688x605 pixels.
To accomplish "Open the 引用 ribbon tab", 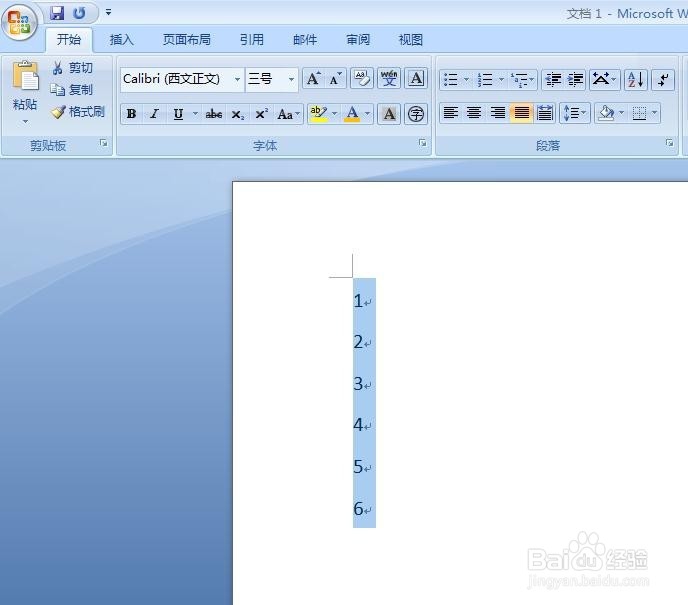I will (x=252, y=40).
